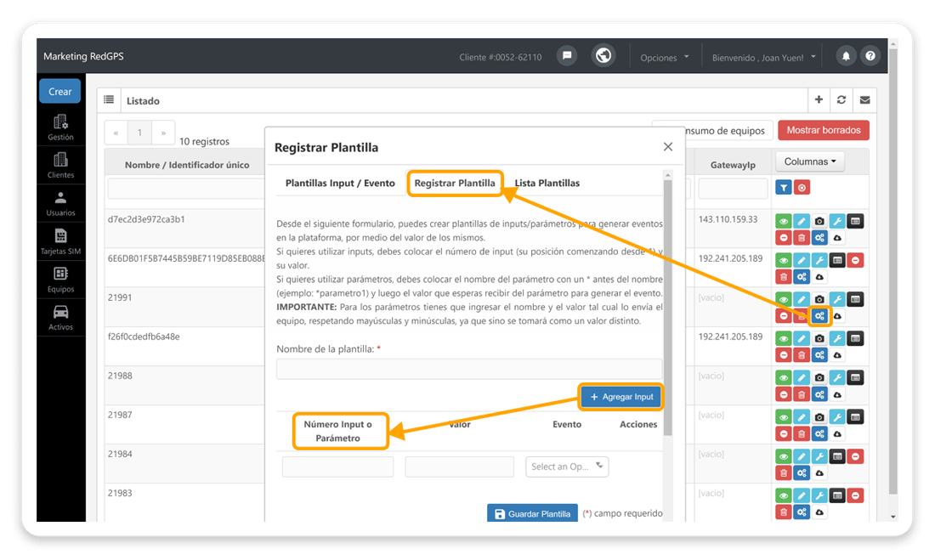This screenshot has width=935, height=560.
Task: Toggle eye view for device 6E6DB01F5B7445B59BE7119D85EB088E
Action: point(784,261)
